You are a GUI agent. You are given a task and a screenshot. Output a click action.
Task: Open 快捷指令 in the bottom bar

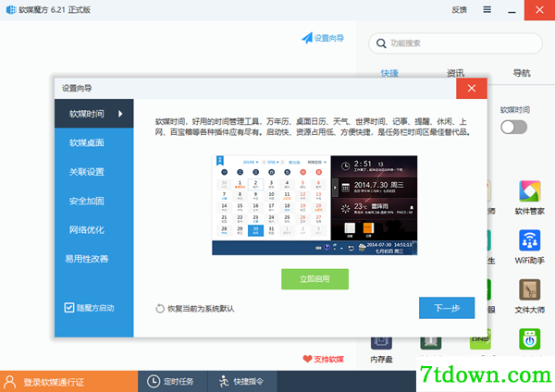pos(242,382)
